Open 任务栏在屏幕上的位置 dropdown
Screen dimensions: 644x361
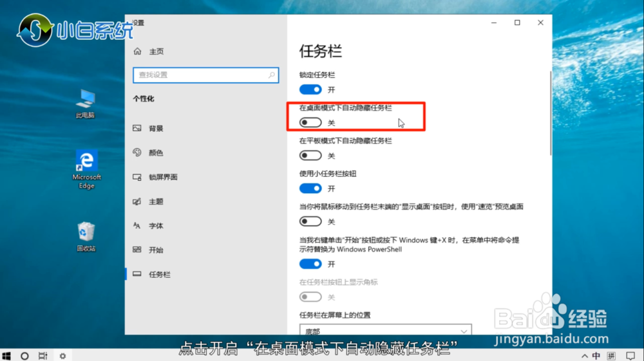386,329
